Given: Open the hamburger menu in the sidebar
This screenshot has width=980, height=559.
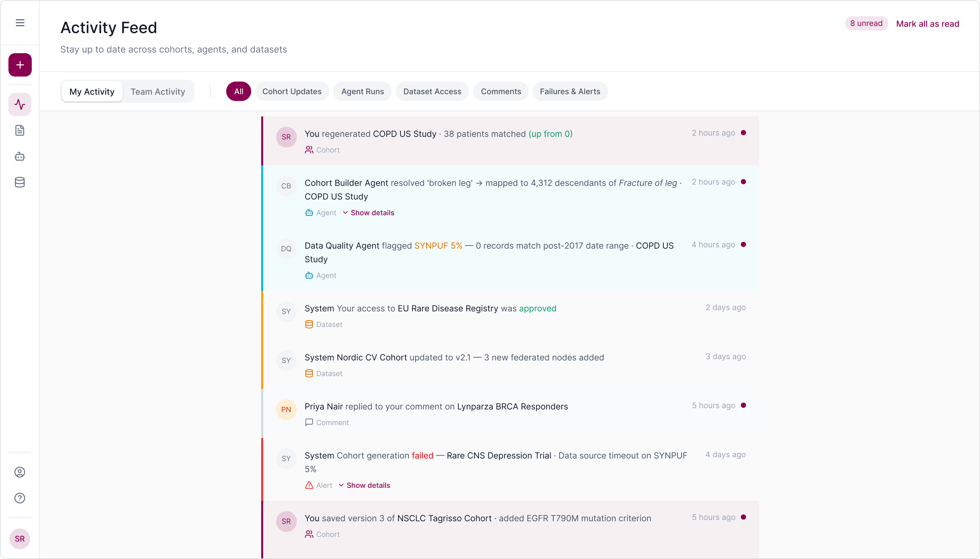Looking at the screenshot, I should (x=20, y=23).
